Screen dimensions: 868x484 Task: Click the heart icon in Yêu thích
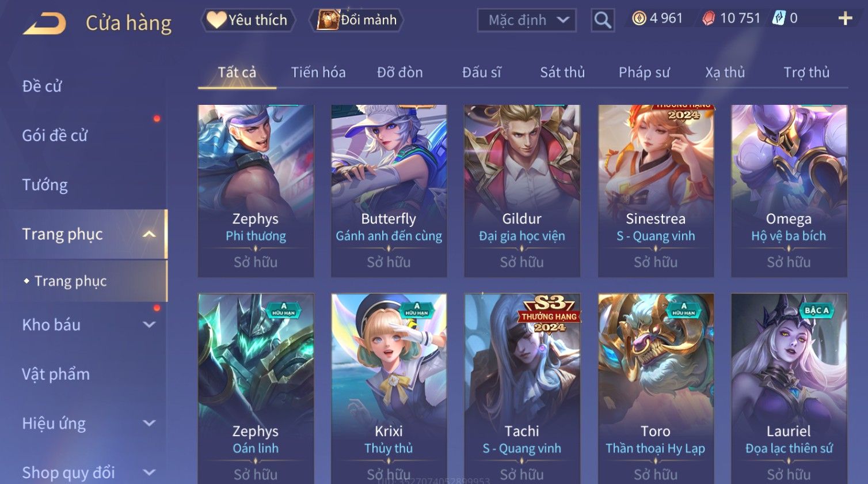click(216, 20)
